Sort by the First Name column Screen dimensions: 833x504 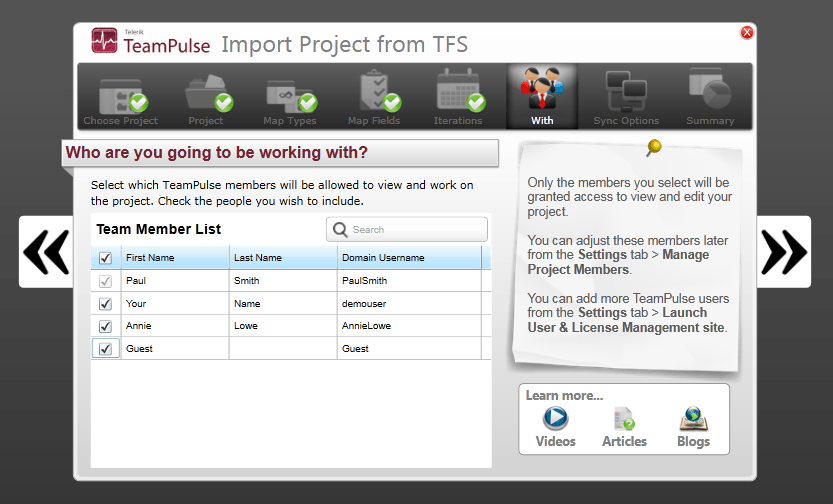pos(175,258)
